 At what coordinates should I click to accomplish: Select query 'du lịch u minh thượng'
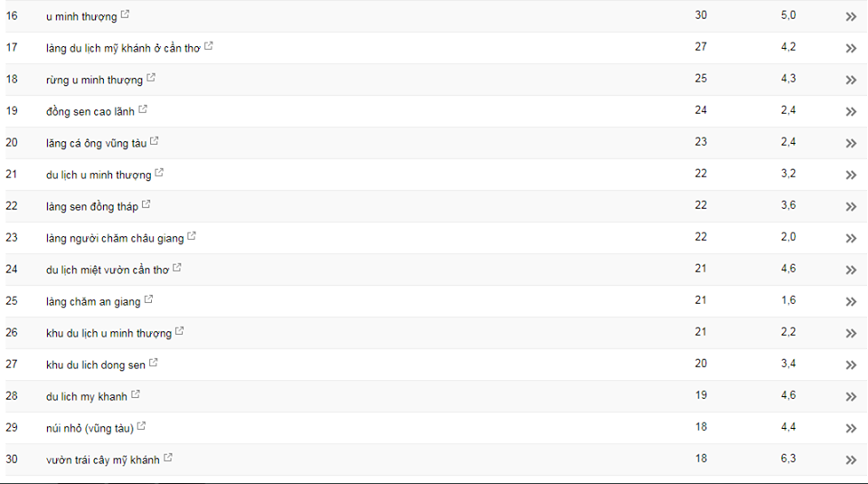pos(99,175)
